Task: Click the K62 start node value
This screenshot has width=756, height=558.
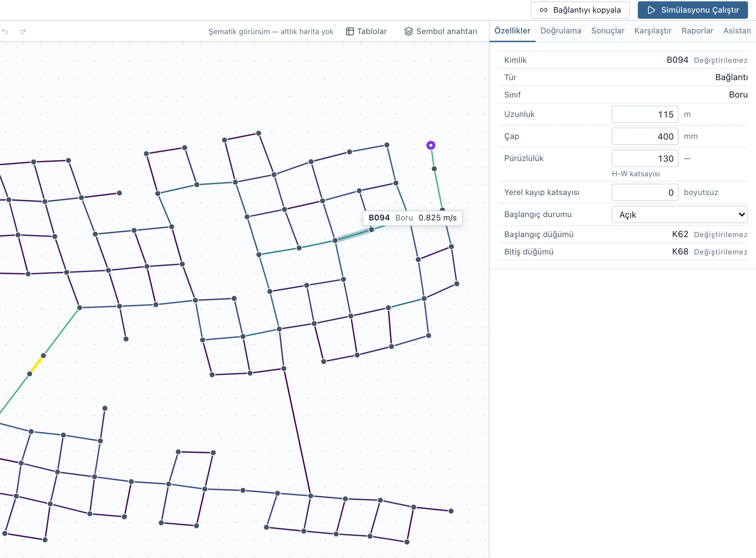Action: (x=680, y=234)
